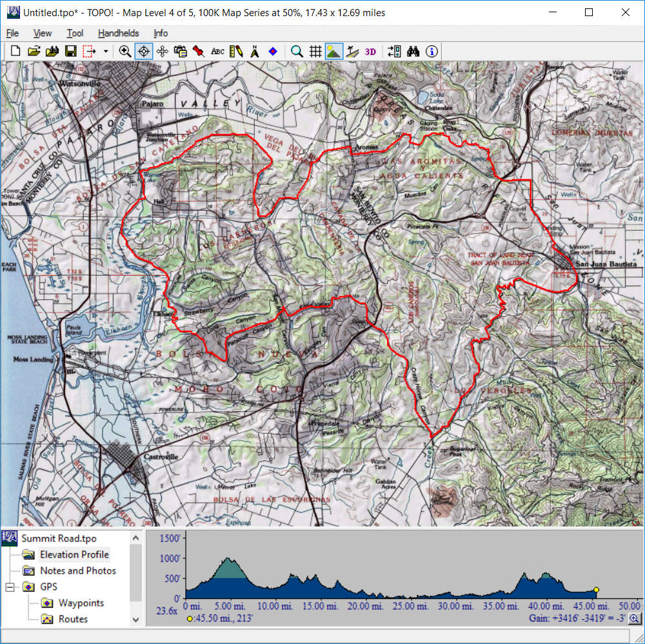Collapse the GPS tree node
Image resolution: width=645 pixels, height=644 pixels.
(x=10, y=587)
